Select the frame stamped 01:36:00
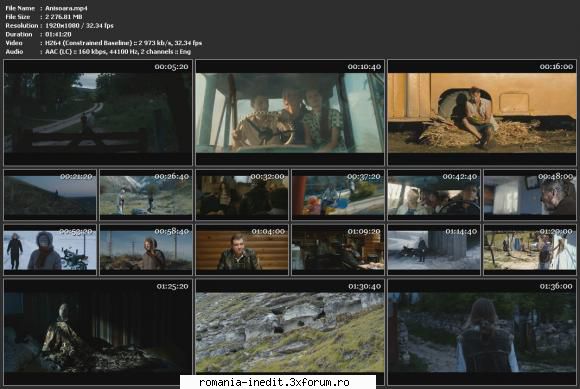 click(482, 332)
